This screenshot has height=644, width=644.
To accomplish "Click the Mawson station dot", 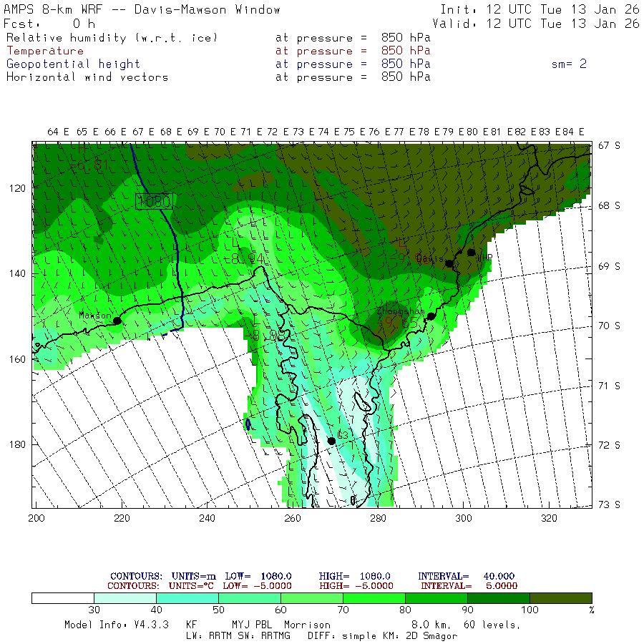I will coord(117,321).
